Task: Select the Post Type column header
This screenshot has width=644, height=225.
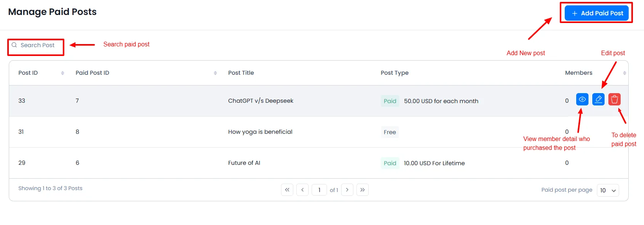Action: click(394, 72)
